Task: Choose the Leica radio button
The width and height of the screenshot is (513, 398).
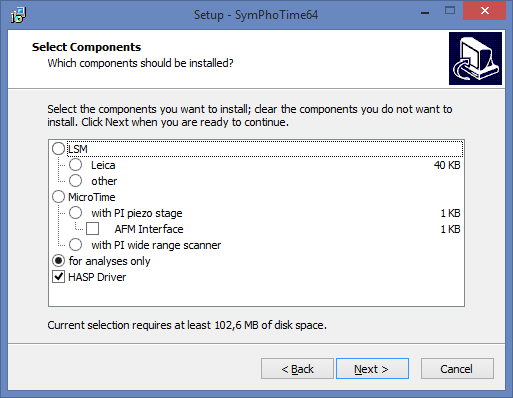Action: pos(75,165)
